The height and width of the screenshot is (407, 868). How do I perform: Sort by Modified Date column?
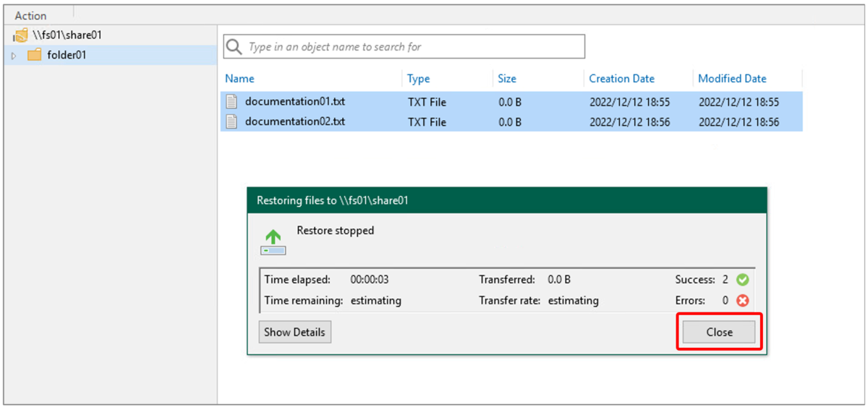[732, 79]
